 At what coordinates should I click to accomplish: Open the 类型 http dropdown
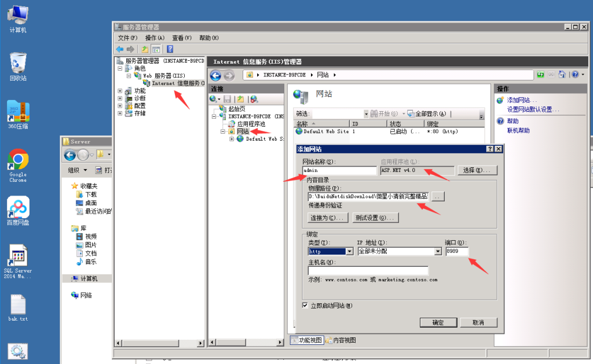tap(349, 252)
